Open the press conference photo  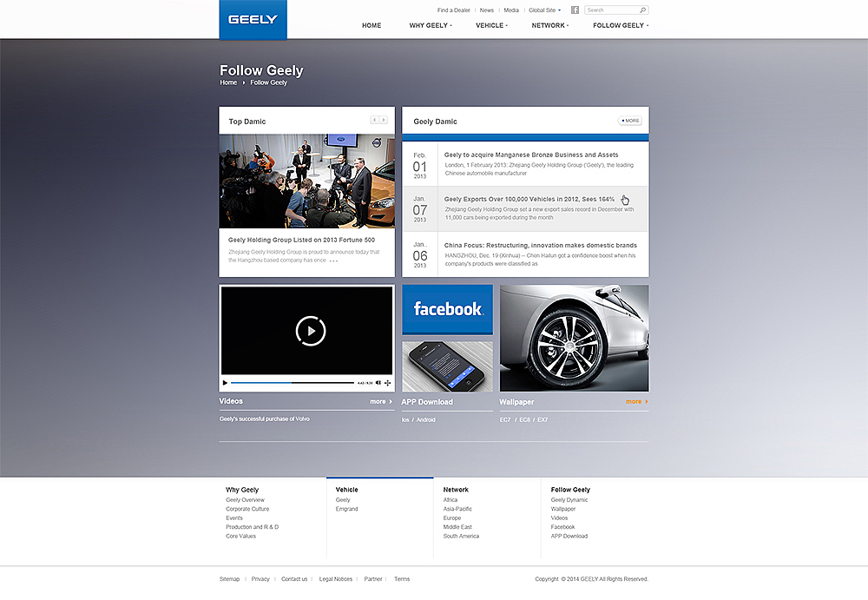(x=306, y=181)
